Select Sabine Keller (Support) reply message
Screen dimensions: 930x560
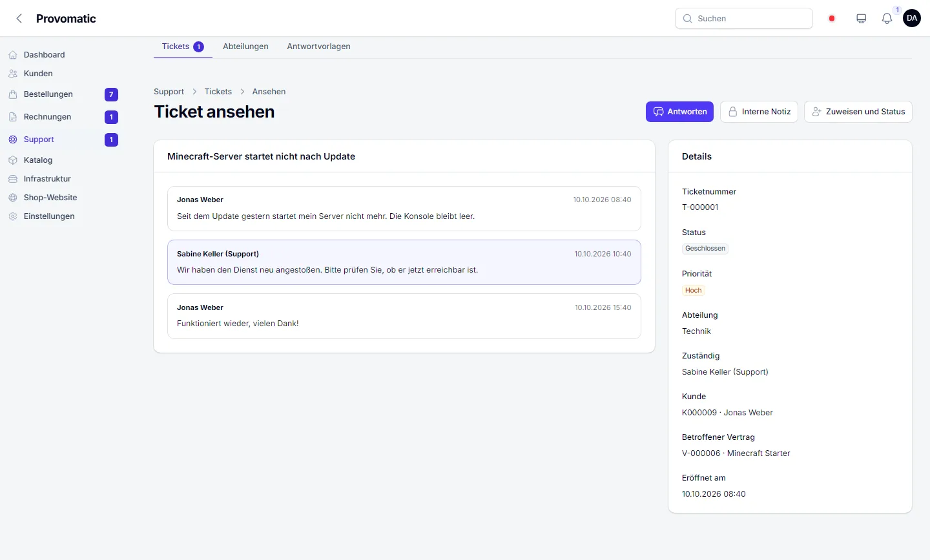pos(404,262)
